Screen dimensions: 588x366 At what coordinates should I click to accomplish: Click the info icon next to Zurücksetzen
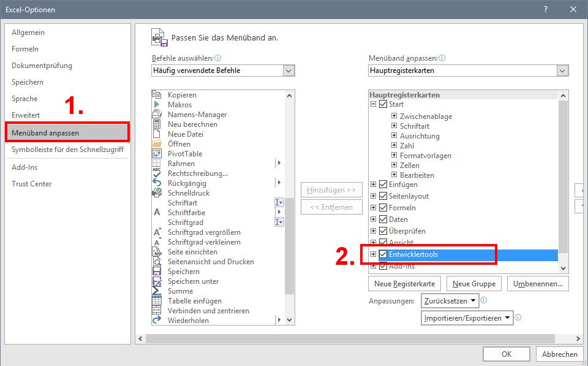(484, 300)
